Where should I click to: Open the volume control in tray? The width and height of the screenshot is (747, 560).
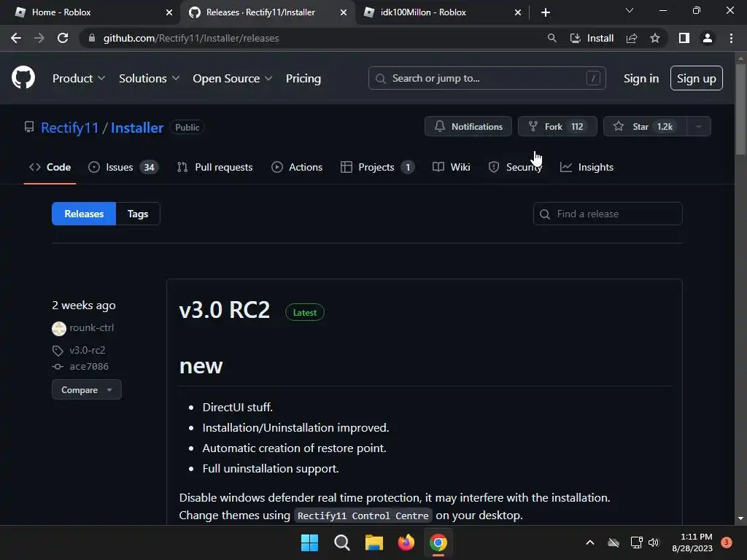tap(654, 542)
